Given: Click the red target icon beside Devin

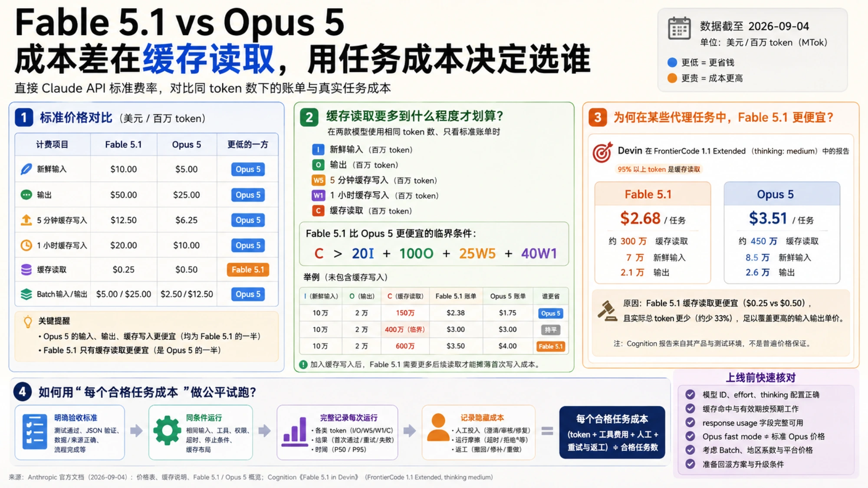Looking at the screenshot, I should 602,152.
